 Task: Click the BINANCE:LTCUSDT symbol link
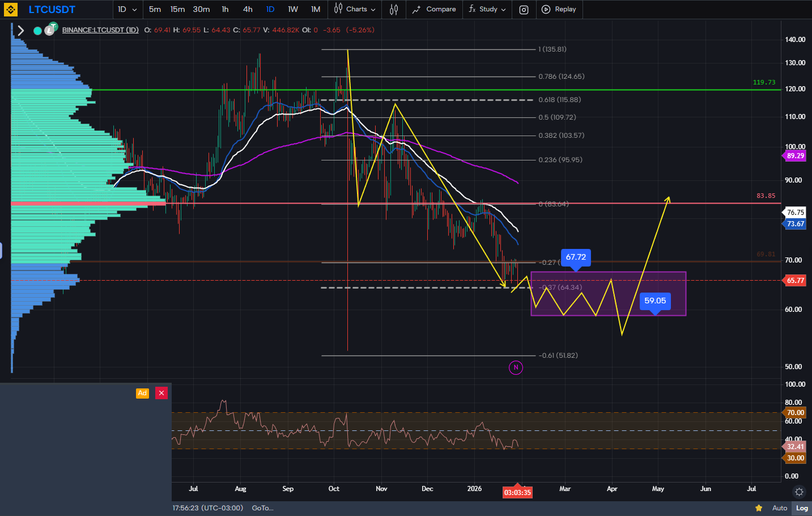click(100, 30)
